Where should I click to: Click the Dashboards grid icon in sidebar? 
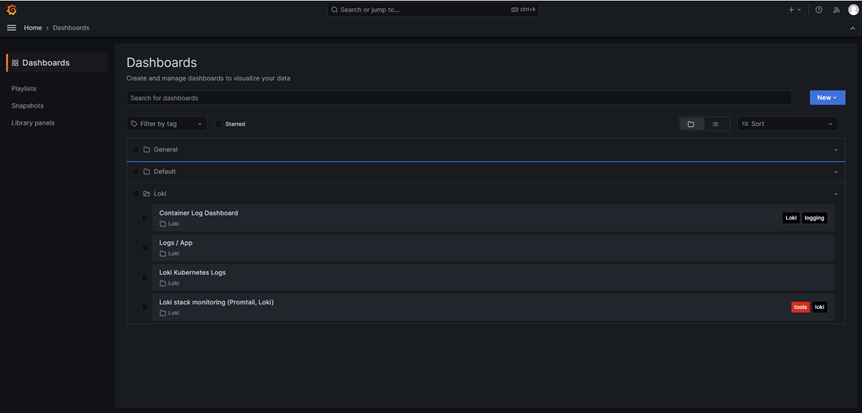(15, 63)
